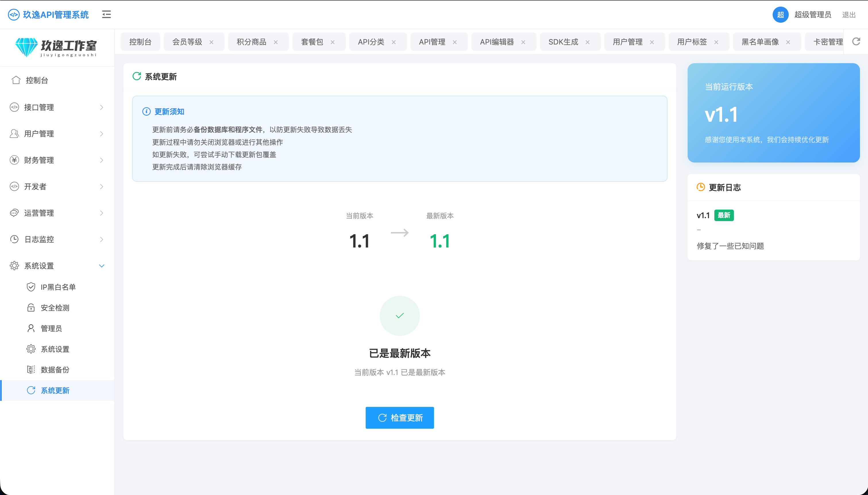This screenshot has width=868, height=495.
Task: Click the green 最新 badge
Action: tap(724, 215)
